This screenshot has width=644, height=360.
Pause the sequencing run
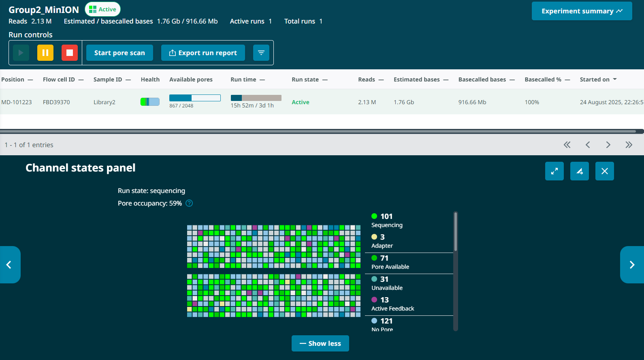(45, 53)
